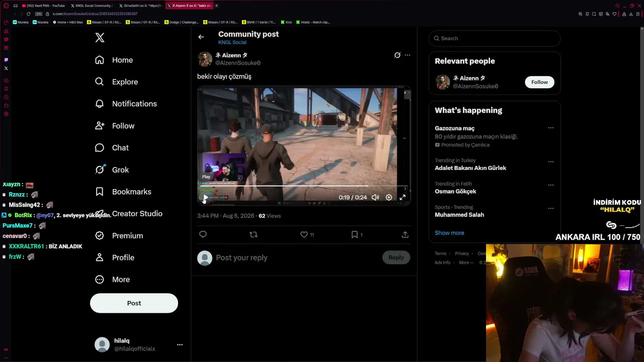Go to Home in the X sidebar
The image size is (644, 362).
(114, 60)
